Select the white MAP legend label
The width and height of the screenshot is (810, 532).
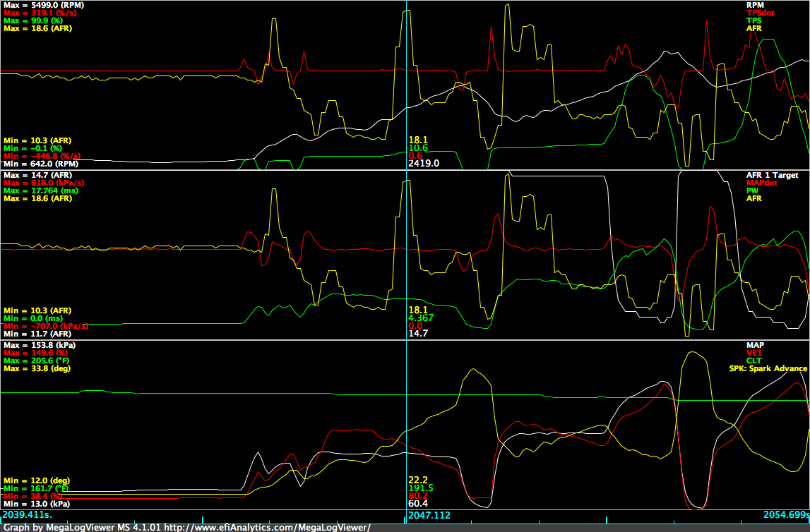[755, 345]
